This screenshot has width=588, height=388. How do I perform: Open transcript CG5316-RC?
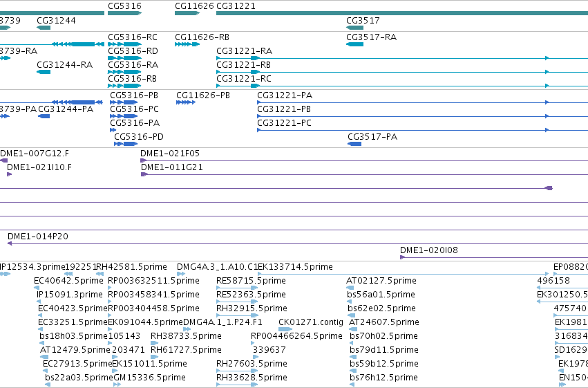tap(133, 37)
